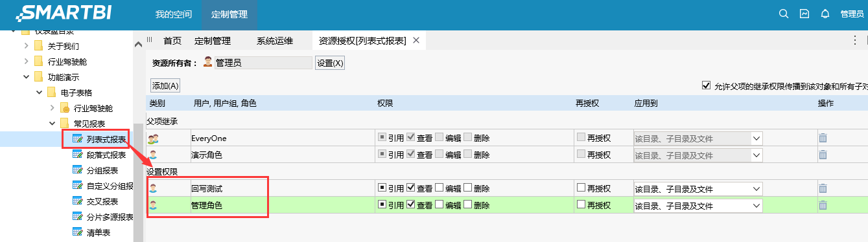Toggle 编辑 checkbox for 管理角色
Viewport: 868px width, 242px height.
click(x=439, y=205)
